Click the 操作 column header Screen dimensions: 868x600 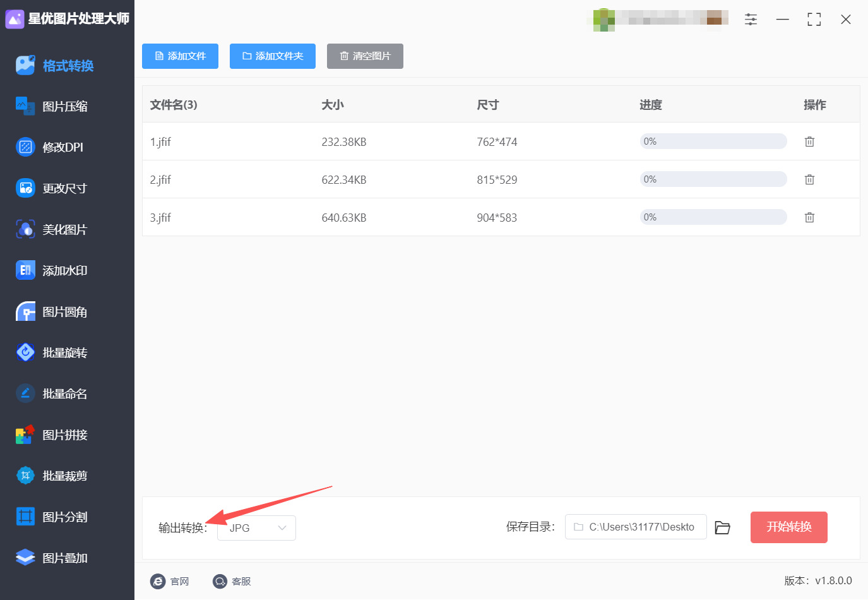815,105
